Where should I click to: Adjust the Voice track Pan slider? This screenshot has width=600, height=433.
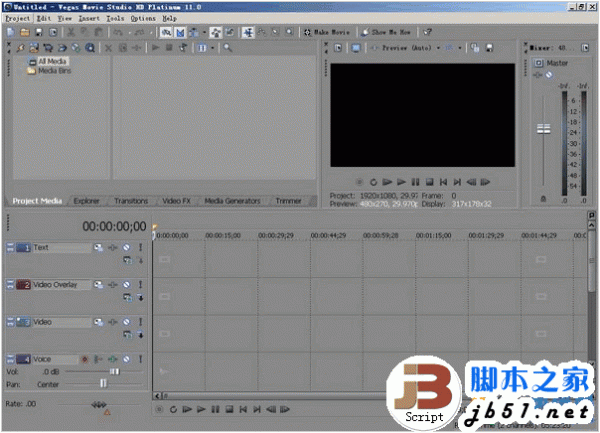tap(104, 384)
